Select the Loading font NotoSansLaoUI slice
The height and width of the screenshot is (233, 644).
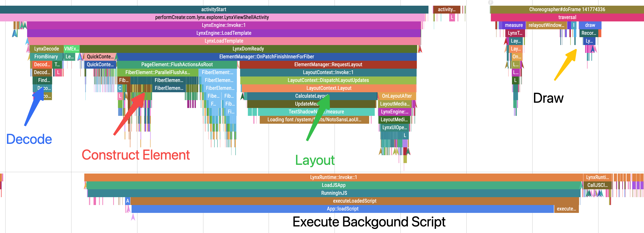(314, 120)
